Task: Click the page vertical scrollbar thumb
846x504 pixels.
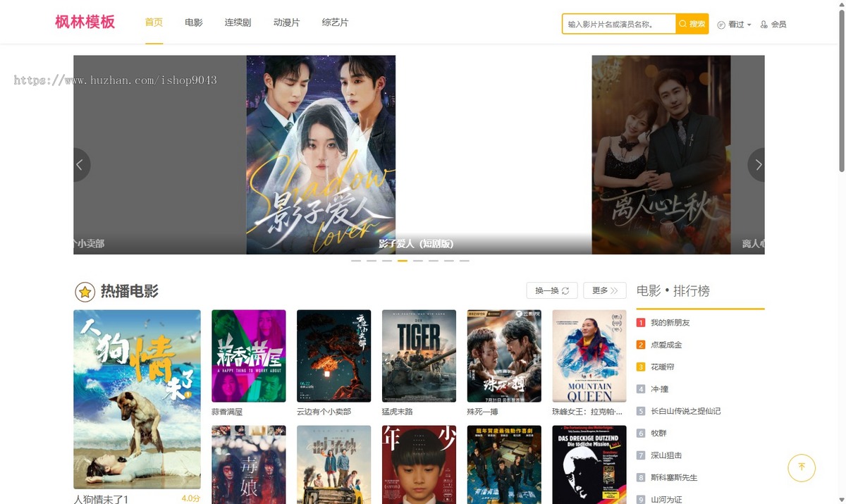Action: tap(841, 90)
